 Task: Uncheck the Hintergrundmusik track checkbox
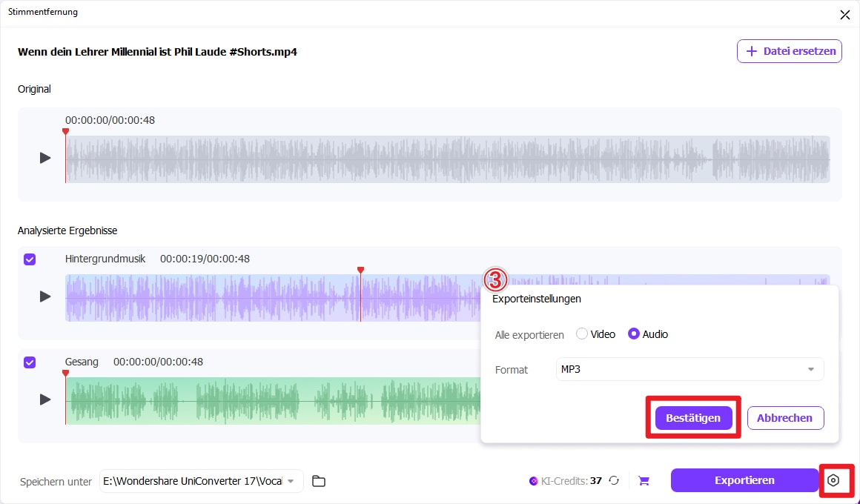coord(29,259)
